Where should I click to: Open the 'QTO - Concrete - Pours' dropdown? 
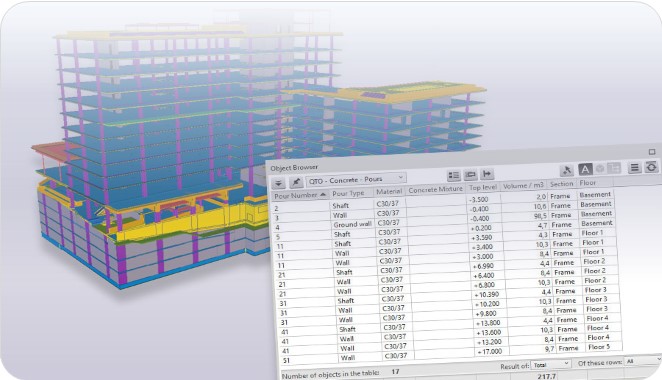356,180
